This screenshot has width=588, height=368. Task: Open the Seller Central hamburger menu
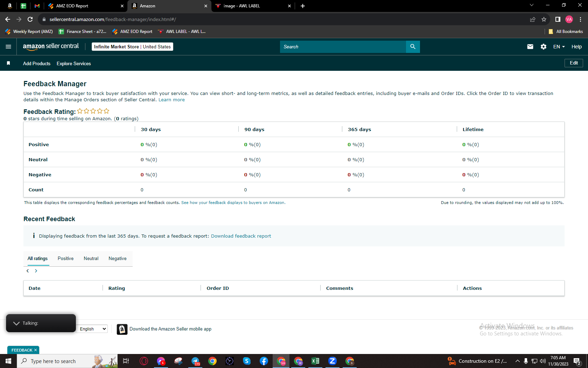8,47
